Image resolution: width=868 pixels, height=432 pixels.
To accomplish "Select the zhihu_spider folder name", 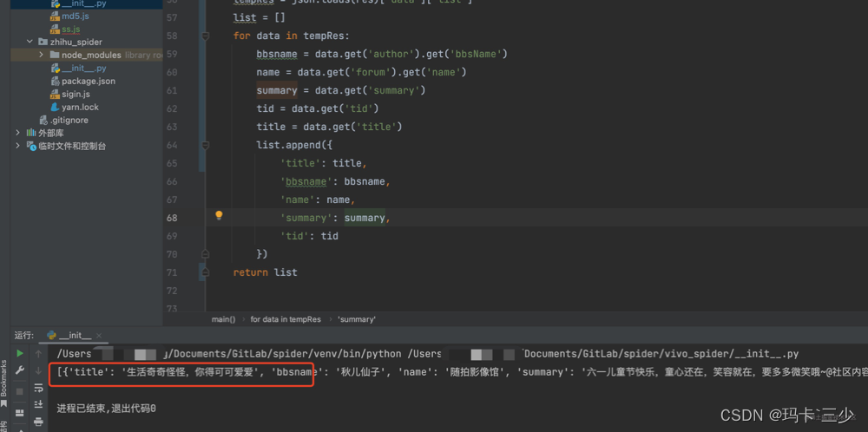I will coord(76,42).
